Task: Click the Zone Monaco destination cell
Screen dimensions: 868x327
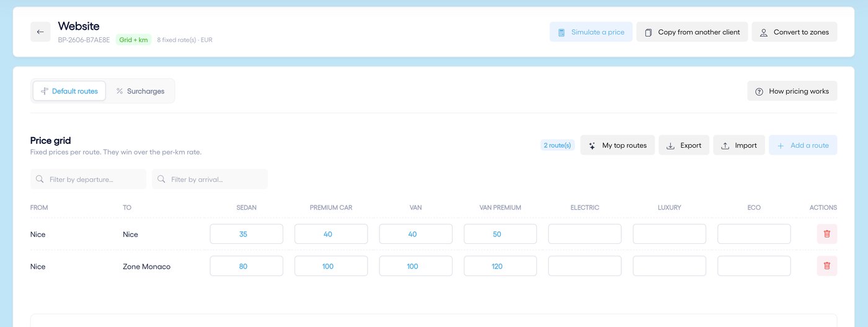Action: point(146,266)
